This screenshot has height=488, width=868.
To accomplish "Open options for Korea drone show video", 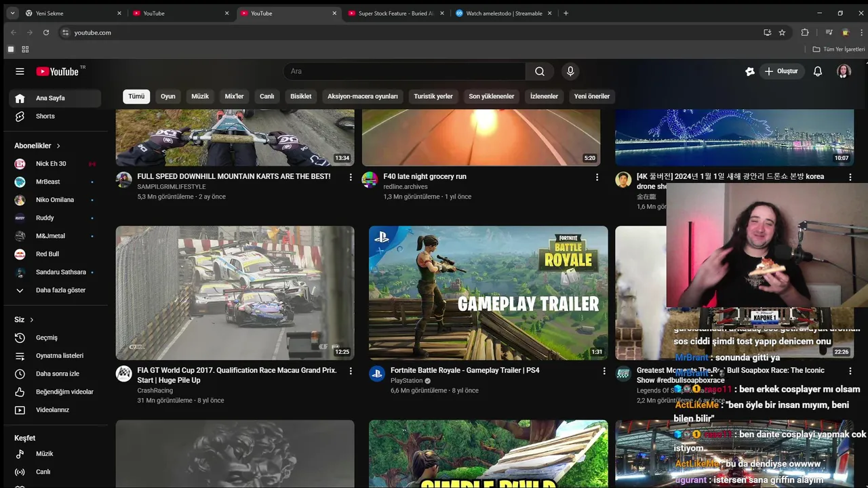I will point(850,177).
